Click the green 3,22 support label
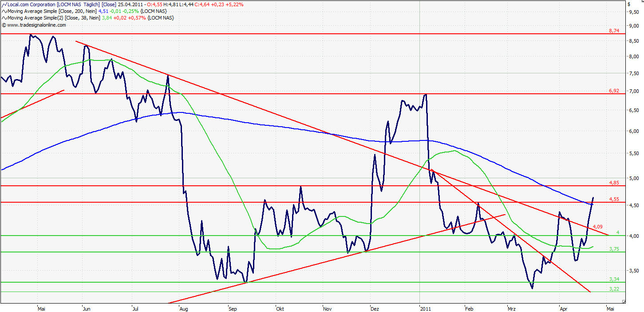Screen dimensions: 644x312 click(x=614, y=289)
